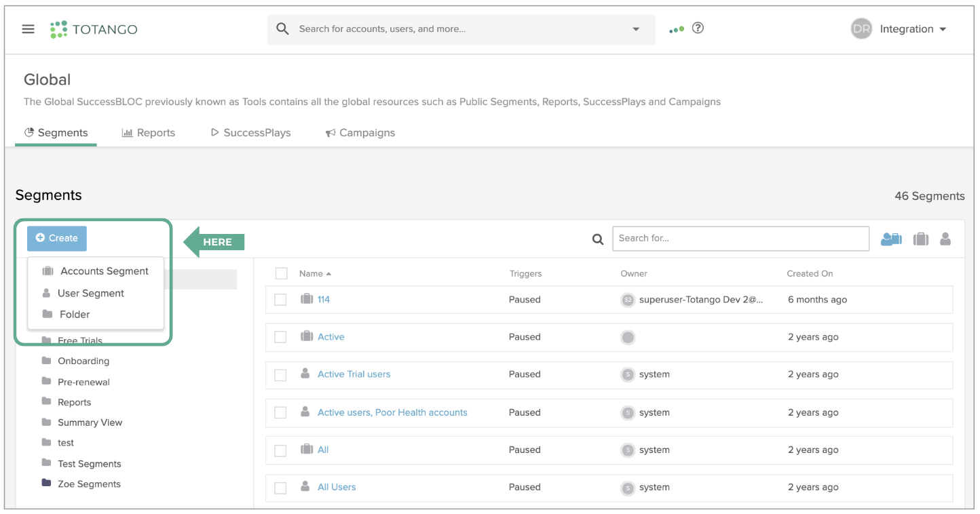Viewport: 980px width, 514px height.
Task: Filter by user segments person icon
Action: tap(945, 239)
